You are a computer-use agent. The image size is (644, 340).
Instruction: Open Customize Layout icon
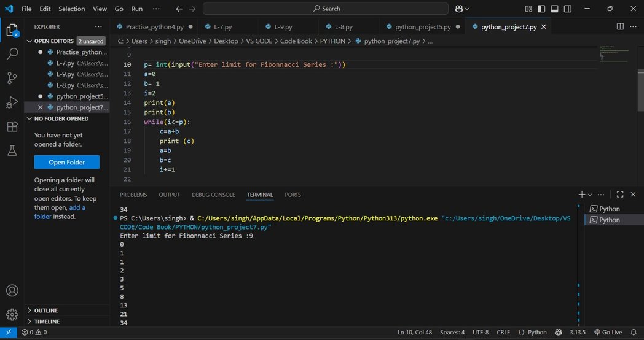pos(528,9)
